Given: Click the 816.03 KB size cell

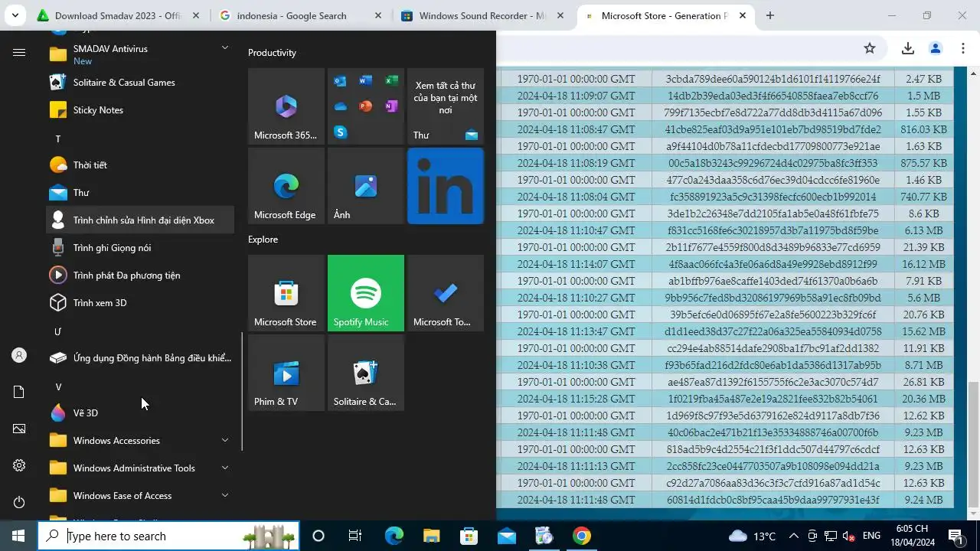Looking at the screenshot, I should coord(923,129).
